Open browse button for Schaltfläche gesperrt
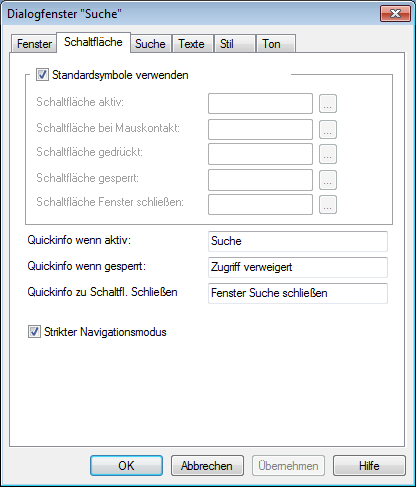Image resolution: width=416 pixels, height=487 pixels. click(328, 180)
